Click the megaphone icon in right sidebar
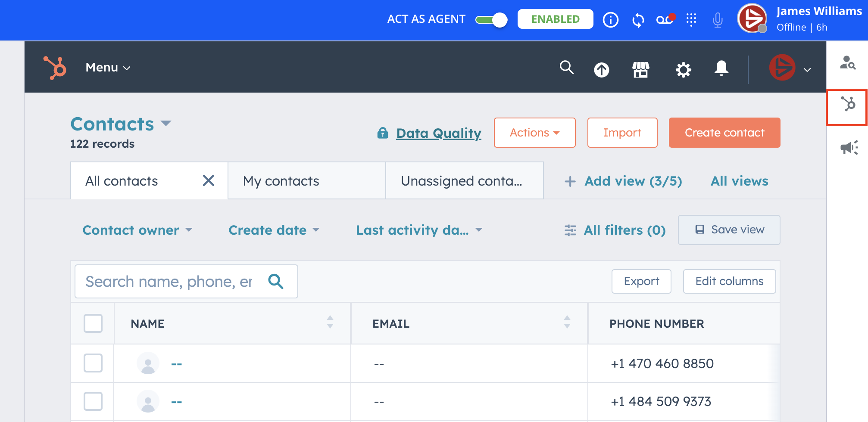Image resolution: width=868 pixels, height=422 pixels. coord(848,148)
